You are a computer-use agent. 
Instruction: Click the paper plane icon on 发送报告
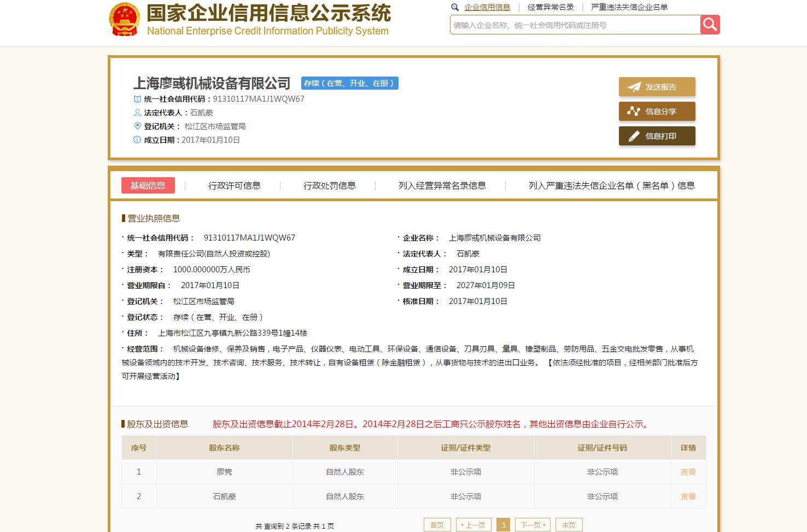634,87
